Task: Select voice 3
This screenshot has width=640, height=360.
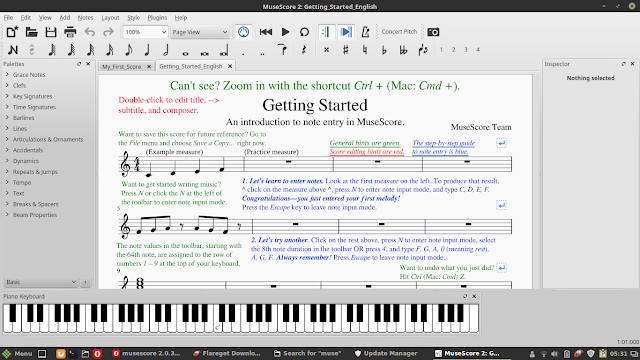Action: point(466,49)
